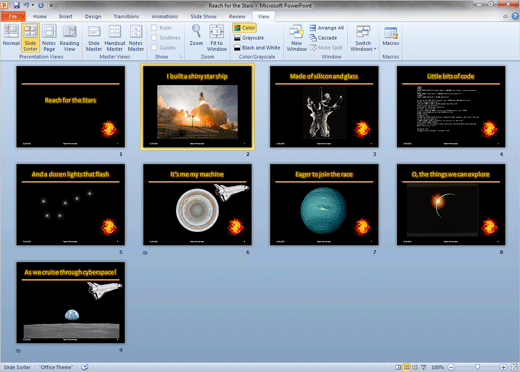Switch to Normal presentation view

click(x=11, y=36)
